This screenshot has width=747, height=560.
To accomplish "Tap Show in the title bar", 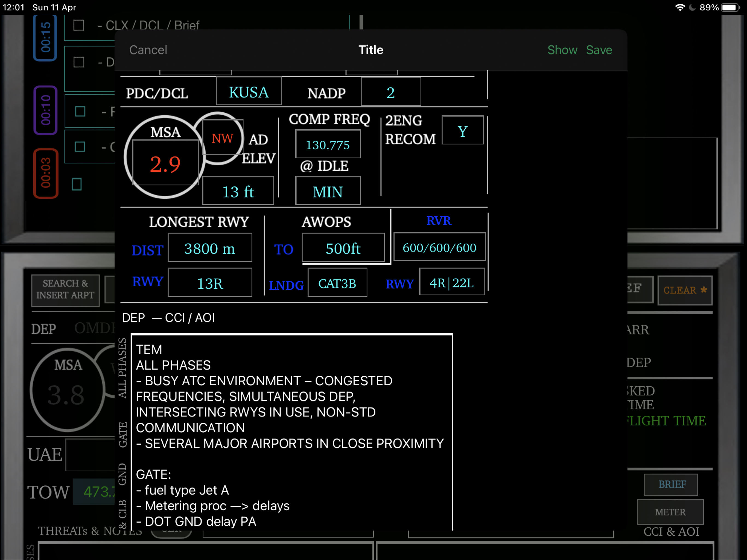I will [x=562, y=50].
